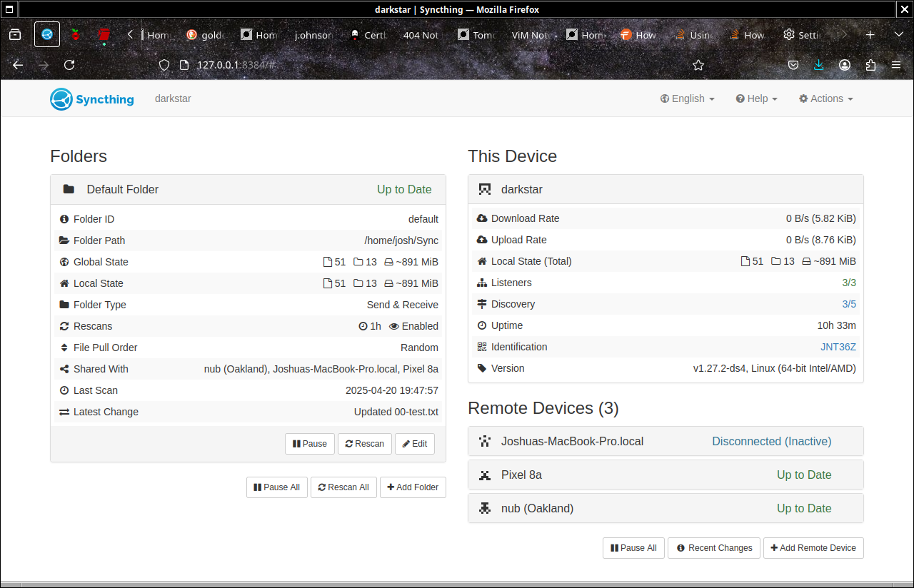Go back with the browser back arrow

click(18, 65)
